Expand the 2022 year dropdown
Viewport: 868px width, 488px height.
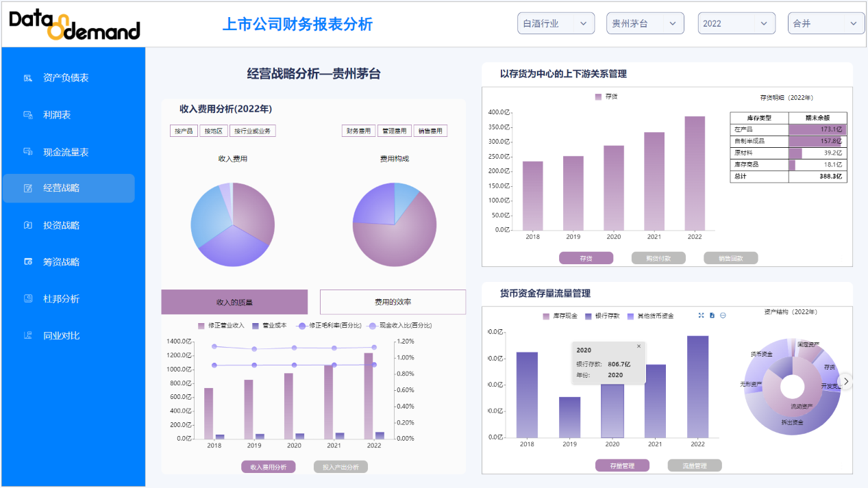(736, 23)
